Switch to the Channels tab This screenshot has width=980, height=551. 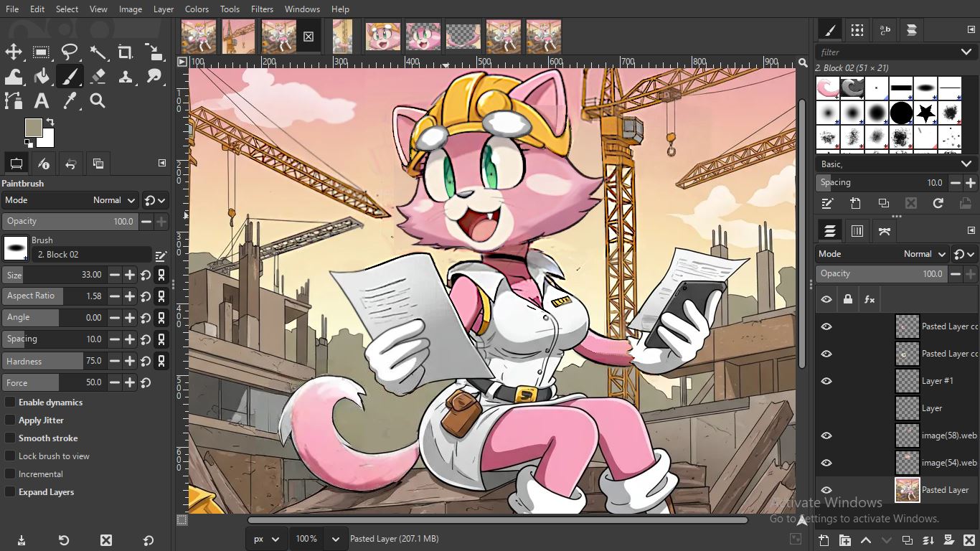[857, 231]
